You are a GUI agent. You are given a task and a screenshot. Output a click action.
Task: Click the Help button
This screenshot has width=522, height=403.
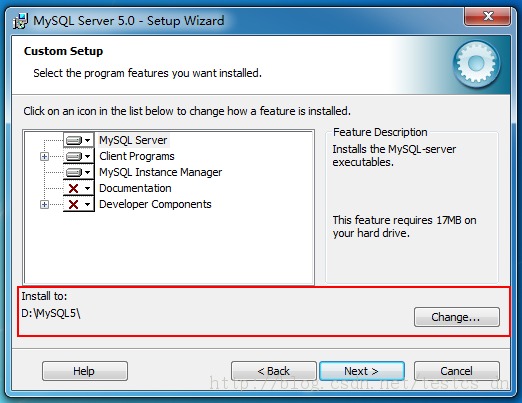coord(85,371)
